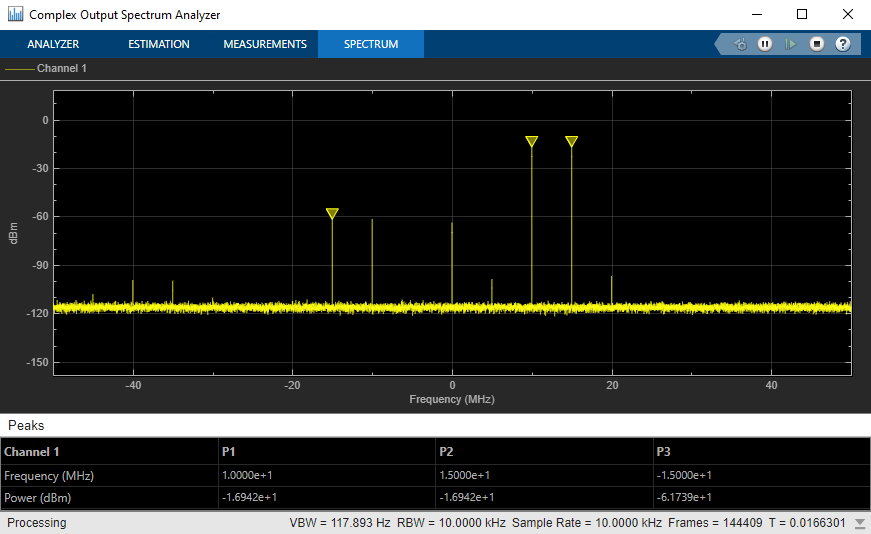The height and width of the screenshot is (534, 871).
Task: Click the highlight block gear icon
Action: tap(740, 44)
